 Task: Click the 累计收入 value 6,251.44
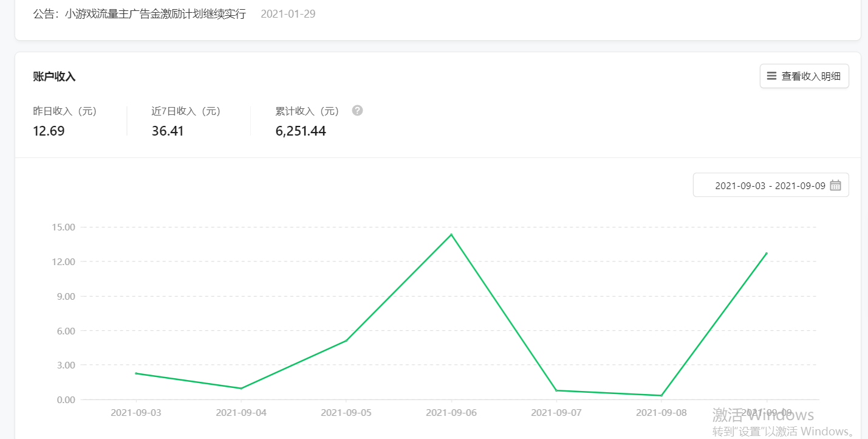301,131
